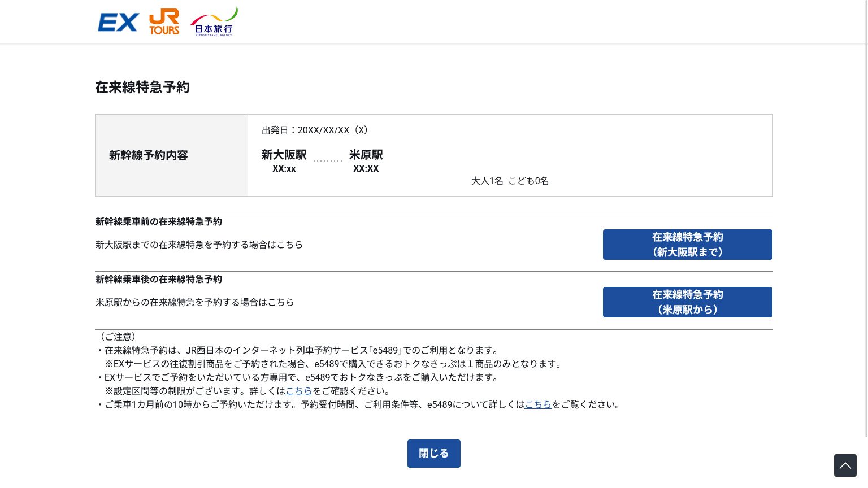Image resolution: width=868 pixels, height=488 pixels.
Task: Click the arrival time XX:XX under 米原駅
Action: tap(366, 169)
